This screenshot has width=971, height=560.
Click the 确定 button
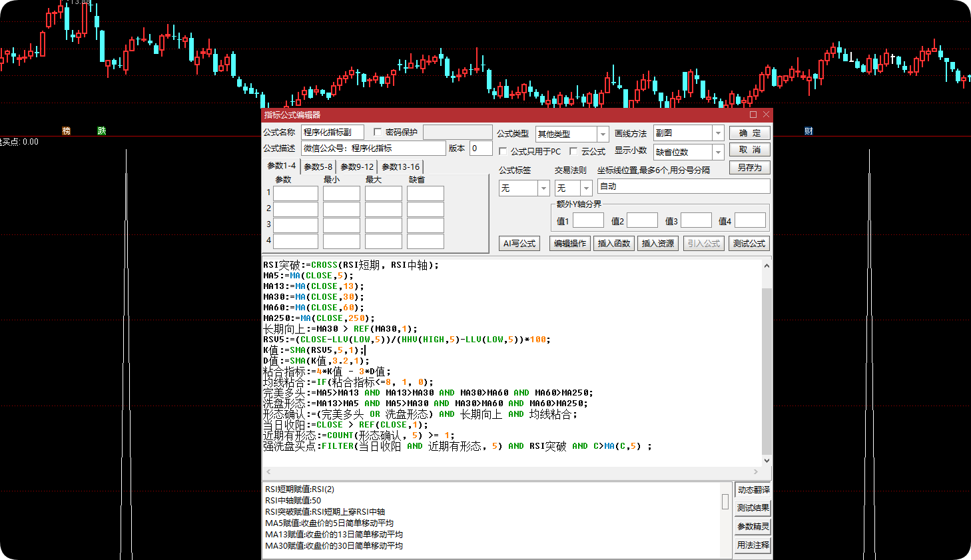[x=750, y=133]
